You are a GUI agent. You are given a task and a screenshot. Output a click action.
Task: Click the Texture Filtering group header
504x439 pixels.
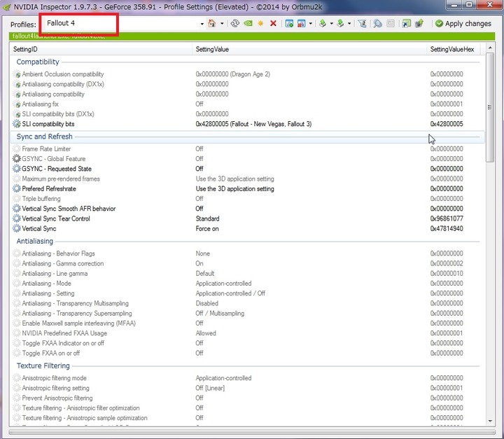point(43,365)
